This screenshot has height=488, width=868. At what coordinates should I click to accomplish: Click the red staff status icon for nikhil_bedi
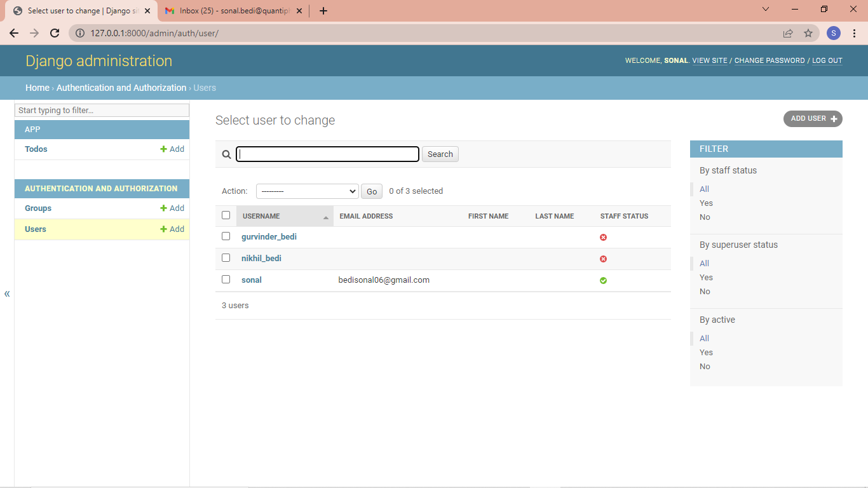click(x=603, y=259)
